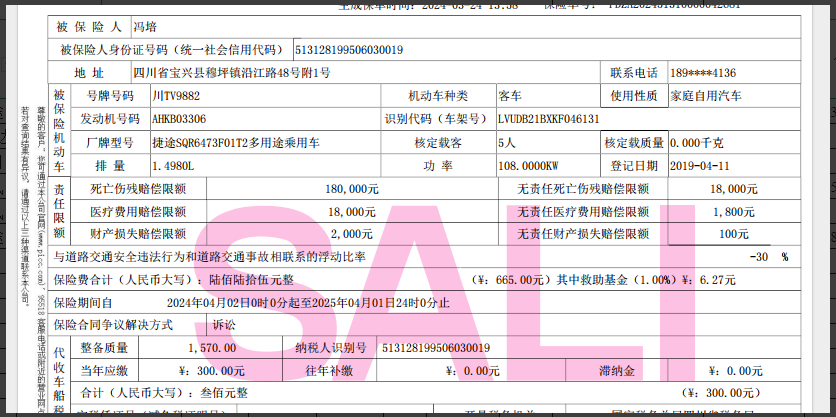Click the VIN code LVUDB21BXKF046131

click(x=548, y=119)
